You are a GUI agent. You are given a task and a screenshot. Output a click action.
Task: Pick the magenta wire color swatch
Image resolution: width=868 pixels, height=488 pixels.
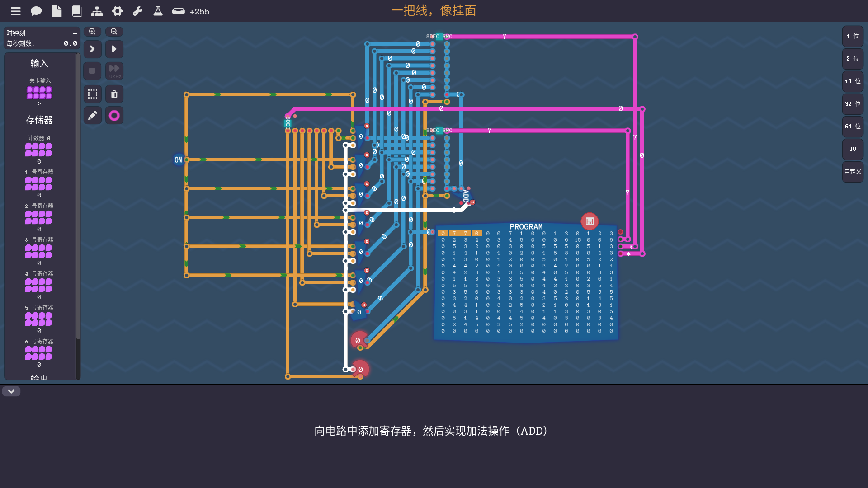pos(114,116)
